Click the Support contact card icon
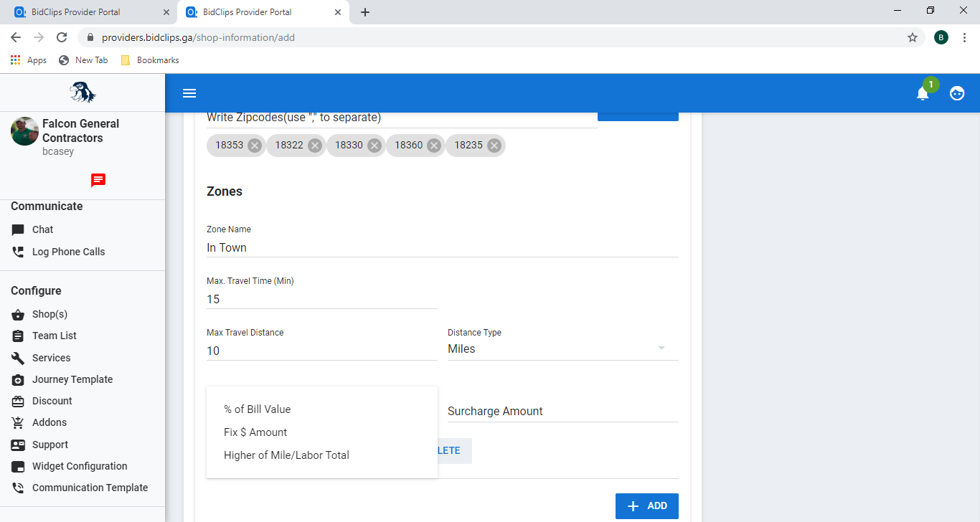 [x=18, y=445]
